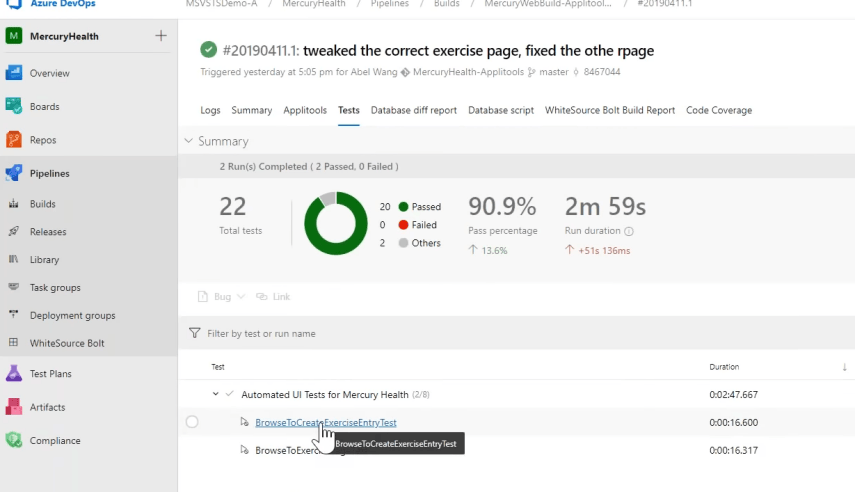Viewport: 855px width, 492px height.
Task: Click the Test column header
Action: (x=218, y=367)
